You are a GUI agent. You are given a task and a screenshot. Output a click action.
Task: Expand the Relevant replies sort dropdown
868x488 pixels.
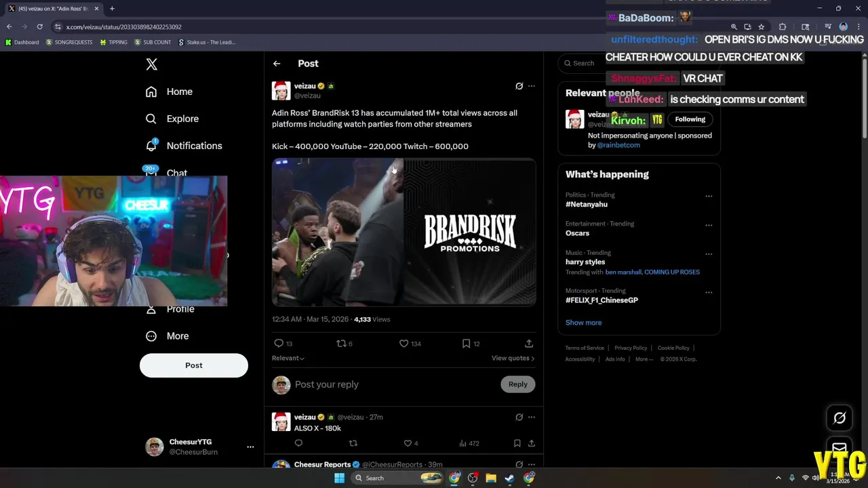(288, 358)
